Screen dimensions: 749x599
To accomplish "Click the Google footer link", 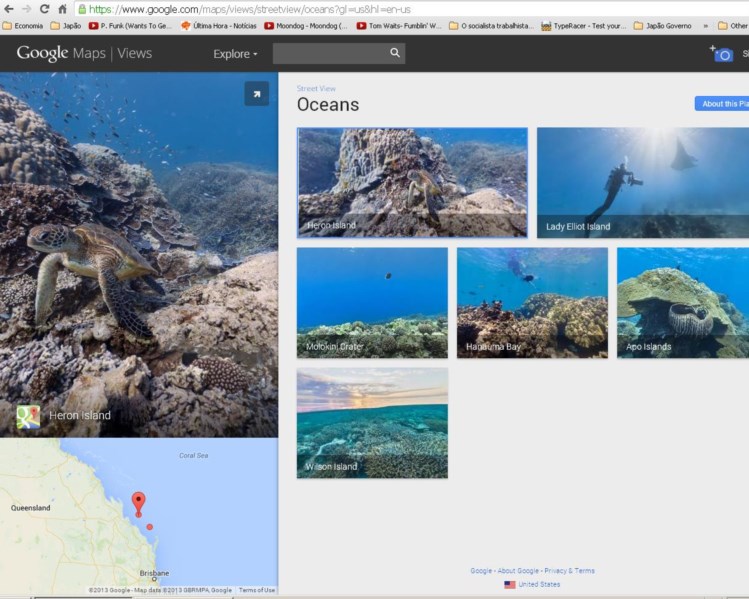I will point(481,571).
